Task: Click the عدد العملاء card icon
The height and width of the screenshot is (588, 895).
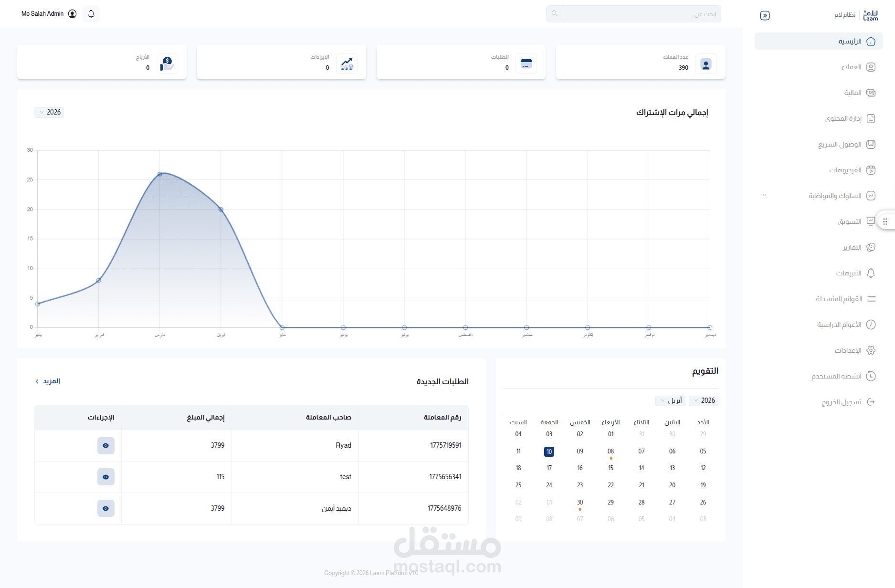Action: coord(706,63)
